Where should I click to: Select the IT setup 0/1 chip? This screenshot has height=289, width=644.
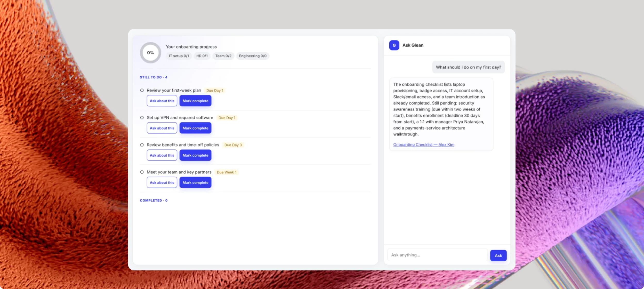[179, 56]
